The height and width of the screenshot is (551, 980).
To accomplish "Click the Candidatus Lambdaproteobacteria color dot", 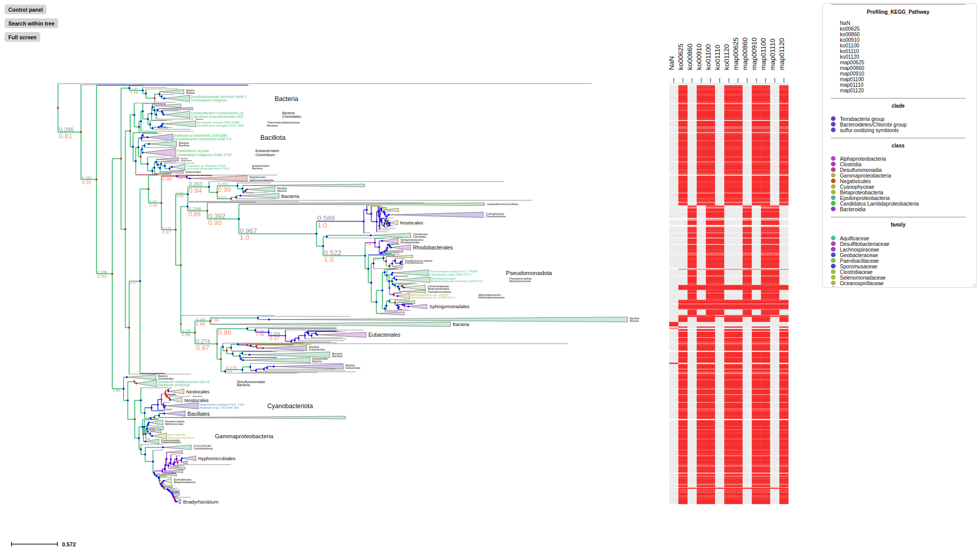I will click(834, 204).
